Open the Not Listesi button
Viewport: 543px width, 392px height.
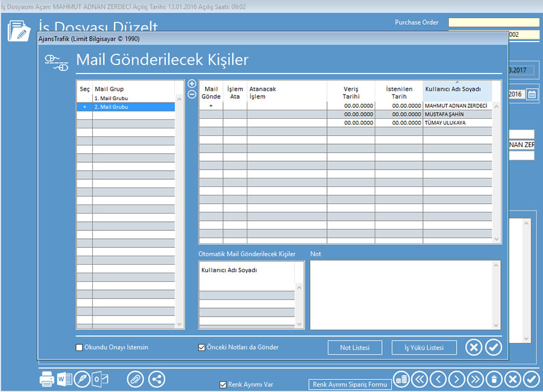click(x=355, y=347)
